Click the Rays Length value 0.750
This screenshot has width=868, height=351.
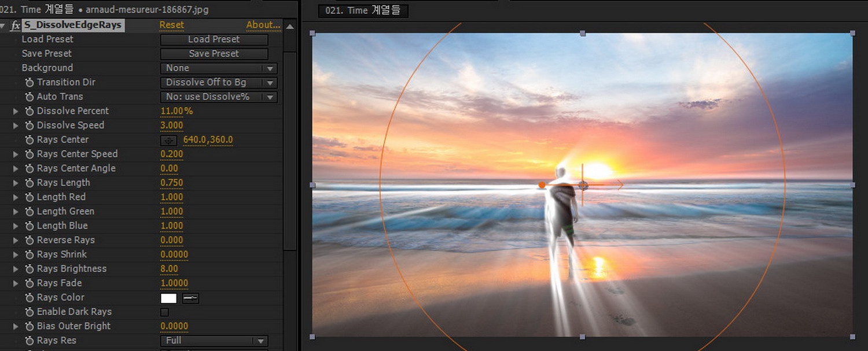(x=171, y=183)
